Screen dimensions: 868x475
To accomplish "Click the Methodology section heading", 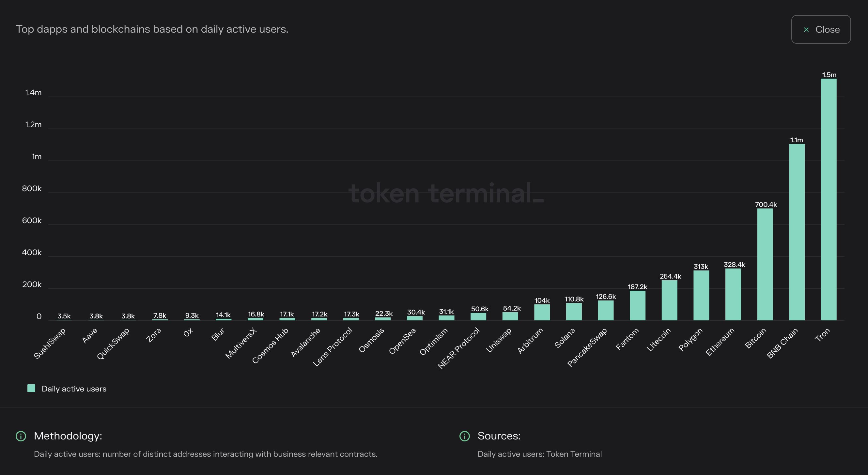I will [68, 436].
